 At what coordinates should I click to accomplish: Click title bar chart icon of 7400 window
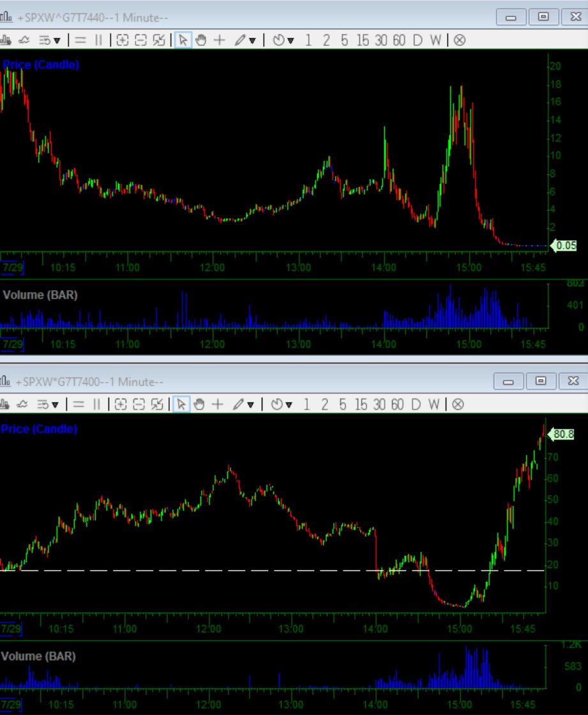(x=4, y=381)
